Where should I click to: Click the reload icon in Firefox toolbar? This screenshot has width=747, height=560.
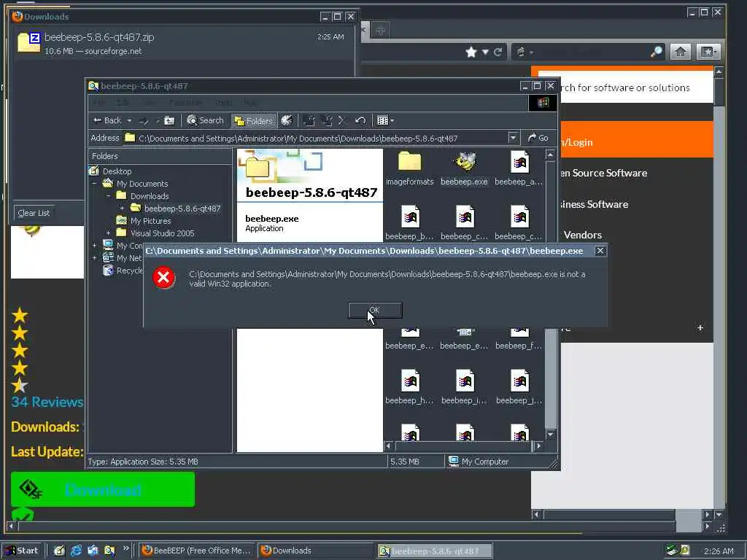coord(498,52)
